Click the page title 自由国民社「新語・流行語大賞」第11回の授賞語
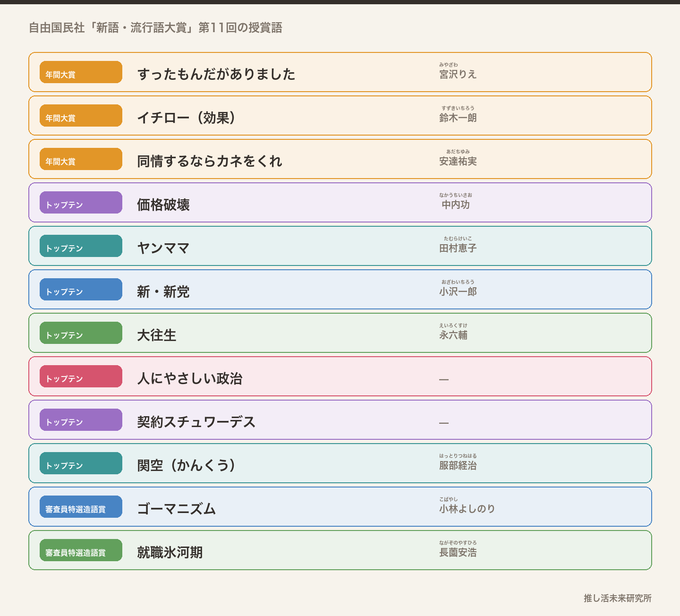This screenshot has height=616, width=680. coord(155,28)
